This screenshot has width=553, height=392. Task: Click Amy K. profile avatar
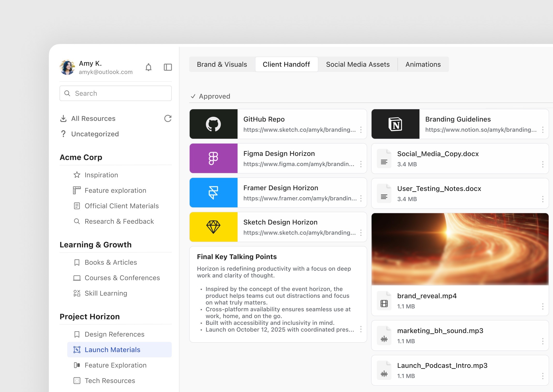pyautogui.click(x=67, y=67)
